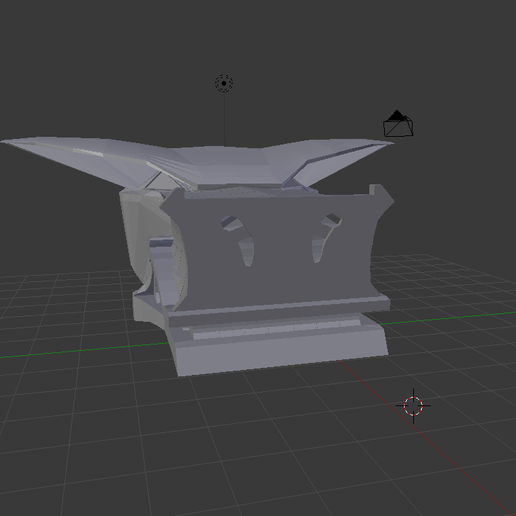This screenshot has height=516, width=516.
Task: Click the green Y axis line at left
Action: (83, 350)
